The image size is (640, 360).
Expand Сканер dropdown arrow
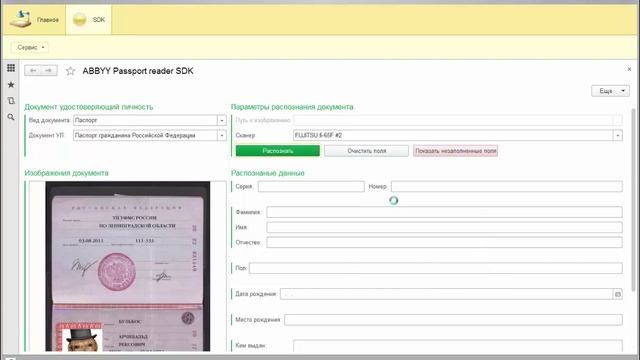618,136
